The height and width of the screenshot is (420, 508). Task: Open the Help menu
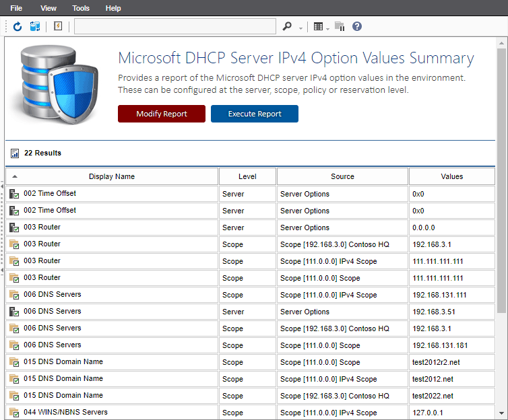click(113, 8)
